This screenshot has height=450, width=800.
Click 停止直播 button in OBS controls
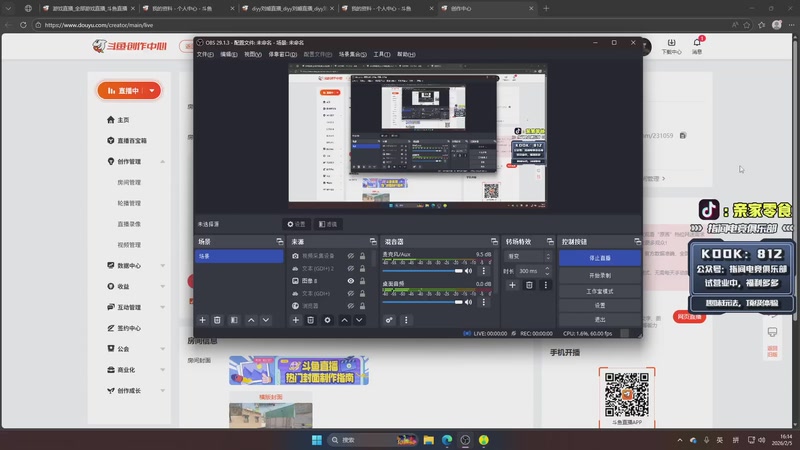(599, 258)
